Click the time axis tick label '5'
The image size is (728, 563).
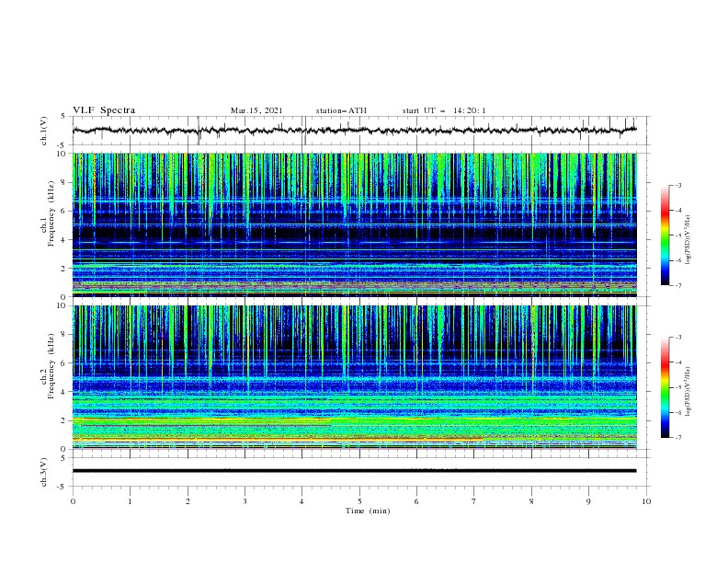(359, 501)
